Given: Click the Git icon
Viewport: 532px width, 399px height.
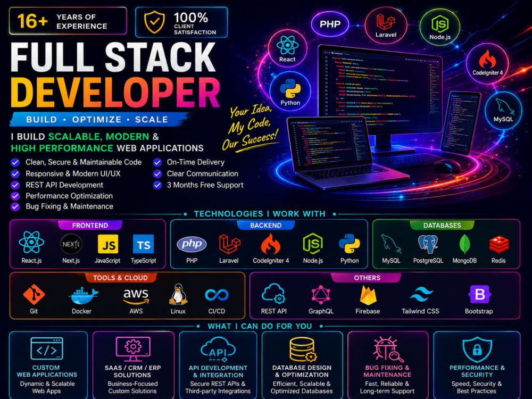Looking at the screenshot, I should 34,294.
